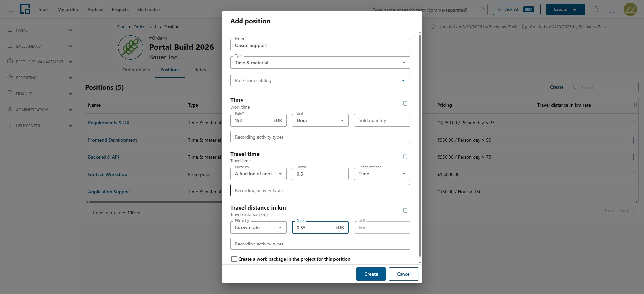Open the Ask AI beta button
This screenshot has width=644, height=294.
coord(517,9)
